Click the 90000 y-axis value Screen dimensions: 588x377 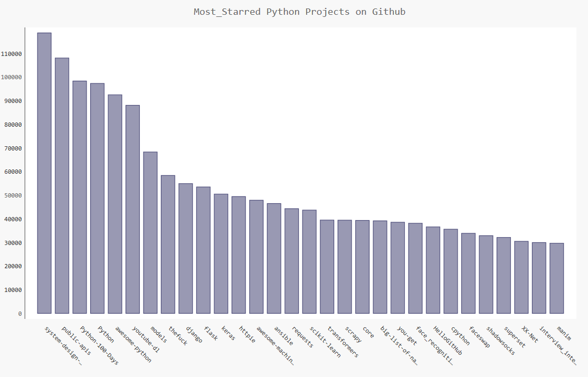(13, 101)
